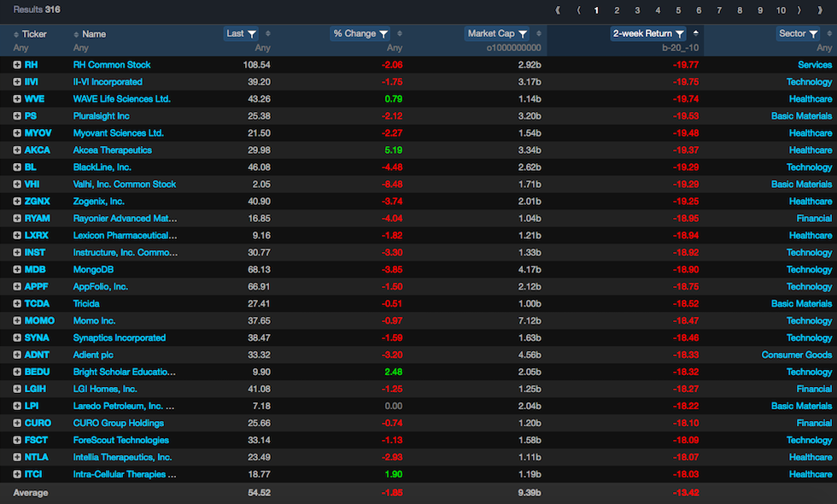Sort Sector column with sort arrows
837x504 pixels.
(x=829, y=33)
